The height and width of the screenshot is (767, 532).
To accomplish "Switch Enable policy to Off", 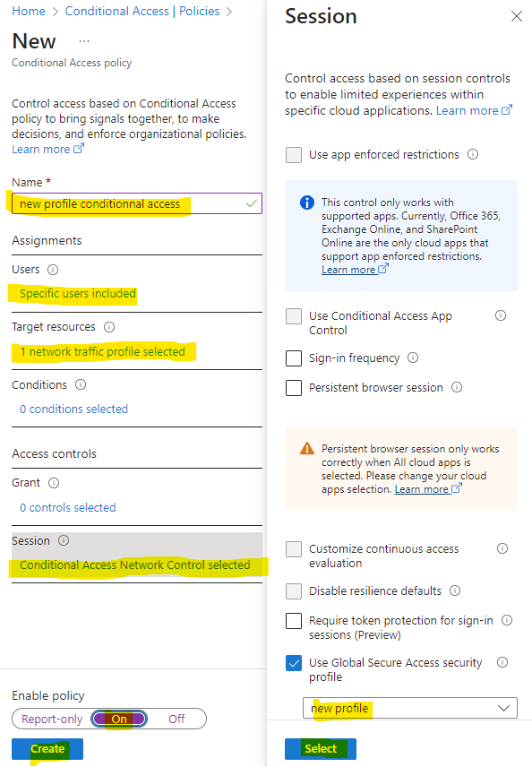I will pyautogui.click(x=176, y=719).
